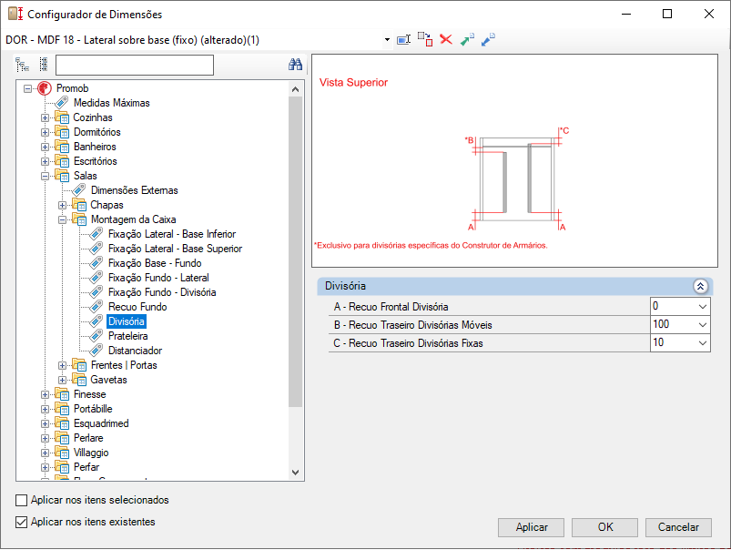Click the binoculars search icon
Viewport: 731px width, 560px height.
295,65
